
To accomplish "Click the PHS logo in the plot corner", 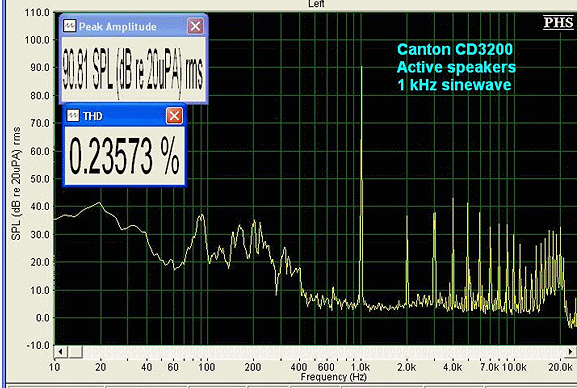I will click(x=558, y=22).
